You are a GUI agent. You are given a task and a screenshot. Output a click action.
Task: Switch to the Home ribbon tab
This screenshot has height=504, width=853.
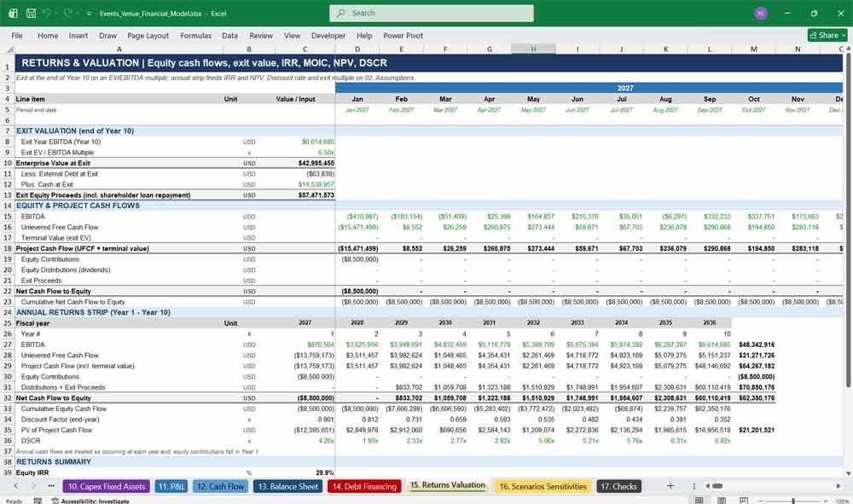pos(48,35)
